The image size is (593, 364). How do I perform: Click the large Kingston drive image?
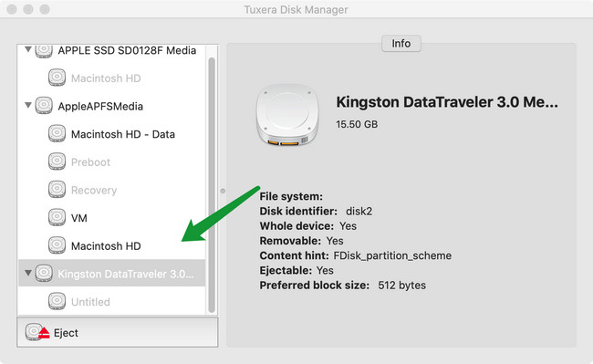287,115
